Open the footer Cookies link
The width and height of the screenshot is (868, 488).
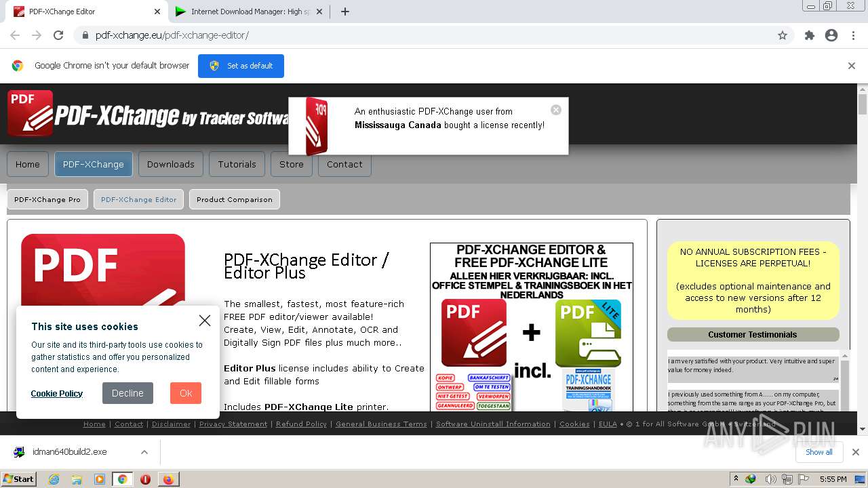coord(574,424)
